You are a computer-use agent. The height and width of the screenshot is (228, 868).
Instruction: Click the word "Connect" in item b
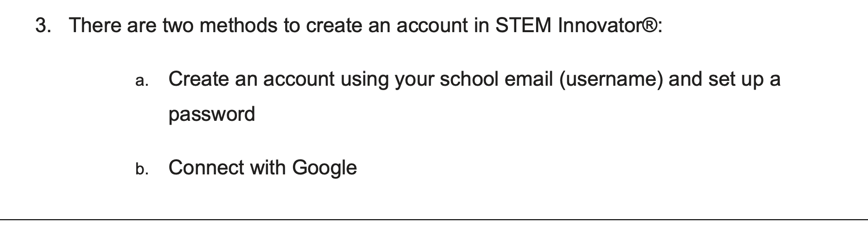pos(205,168)
